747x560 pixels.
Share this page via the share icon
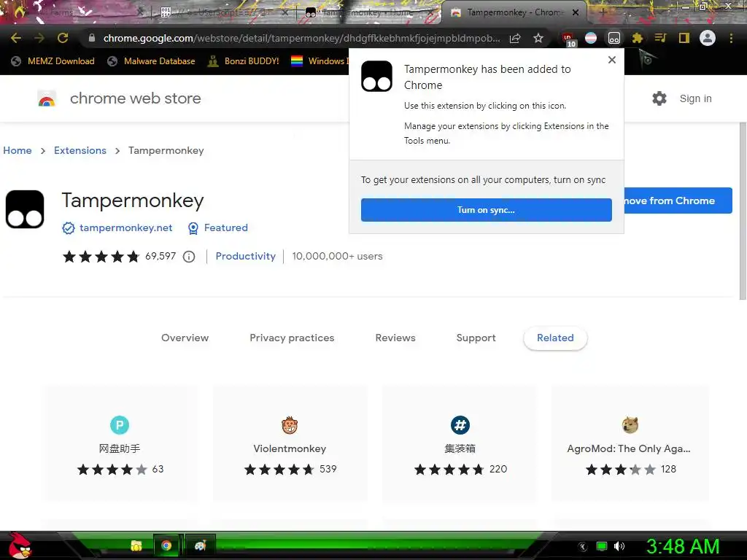click(x=515, y=38)
